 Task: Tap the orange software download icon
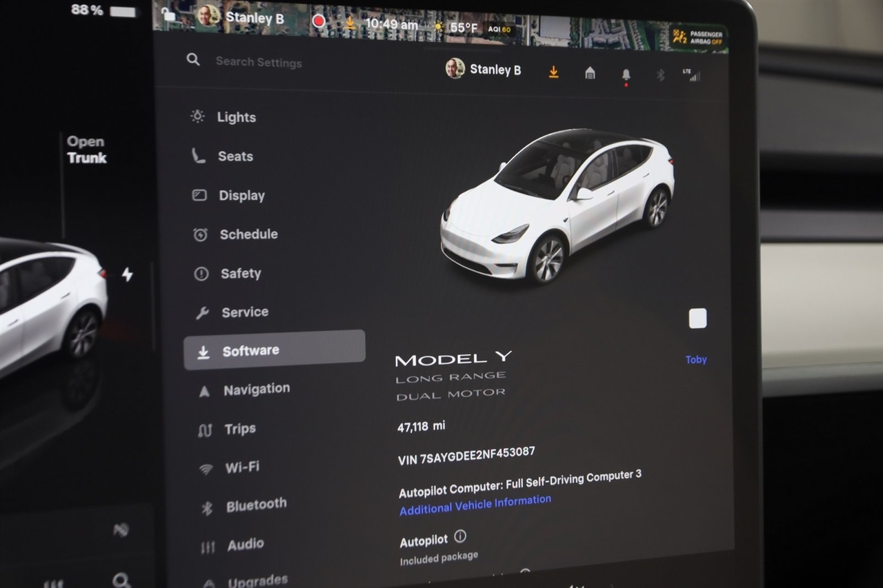click(553, 72)
